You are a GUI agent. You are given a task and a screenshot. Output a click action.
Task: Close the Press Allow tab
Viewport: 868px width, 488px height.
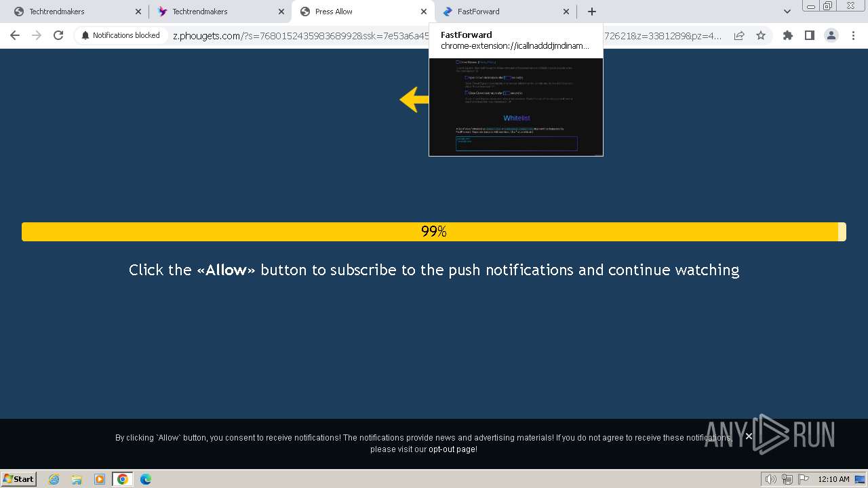click(423, 12)
